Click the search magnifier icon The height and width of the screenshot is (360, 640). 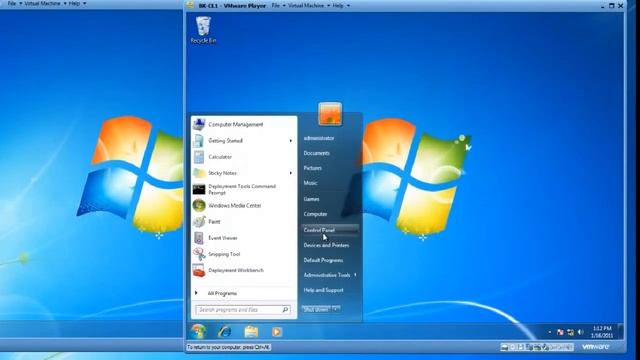point(285,310)
